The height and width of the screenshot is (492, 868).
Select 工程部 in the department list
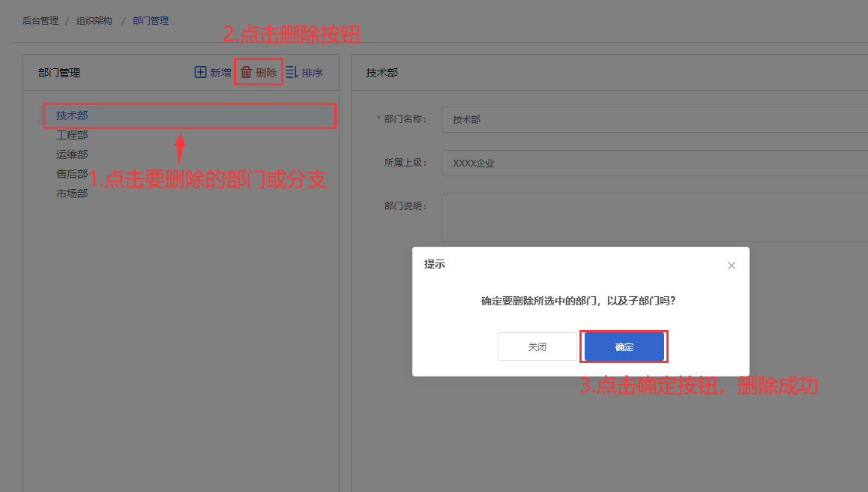click(72, 135)
